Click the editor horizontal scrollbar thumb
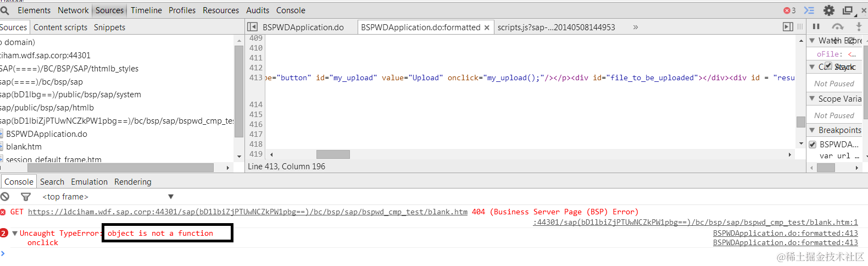Viewport: 868px width, 266px height. tap(333, 154)
